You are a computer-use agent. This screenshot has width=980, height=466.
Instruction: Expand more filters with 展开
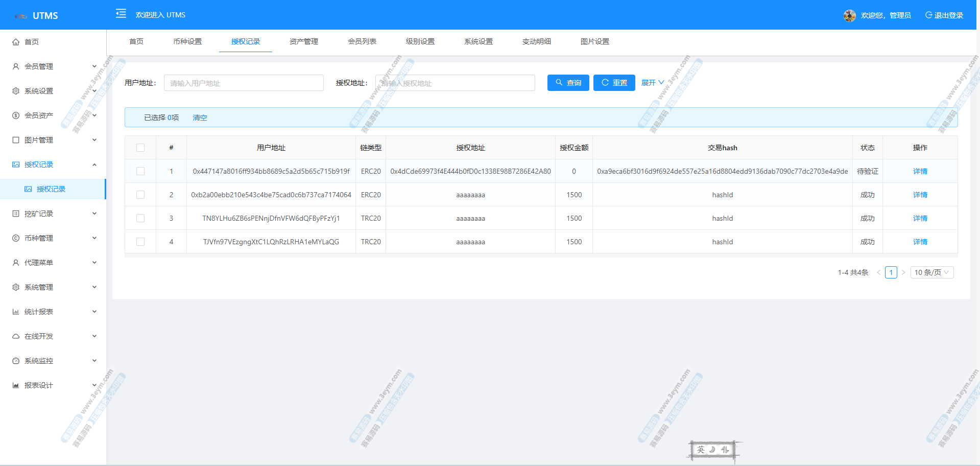(x=652, y=83)
